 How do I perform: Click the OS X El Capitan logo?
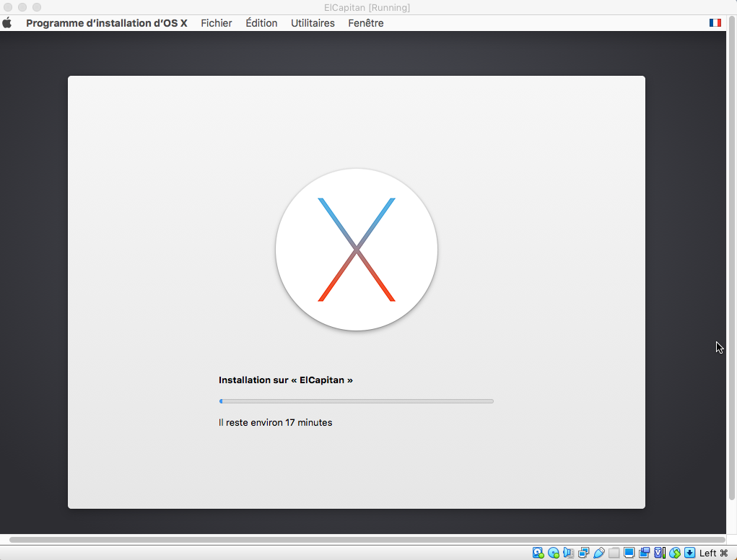357,250
